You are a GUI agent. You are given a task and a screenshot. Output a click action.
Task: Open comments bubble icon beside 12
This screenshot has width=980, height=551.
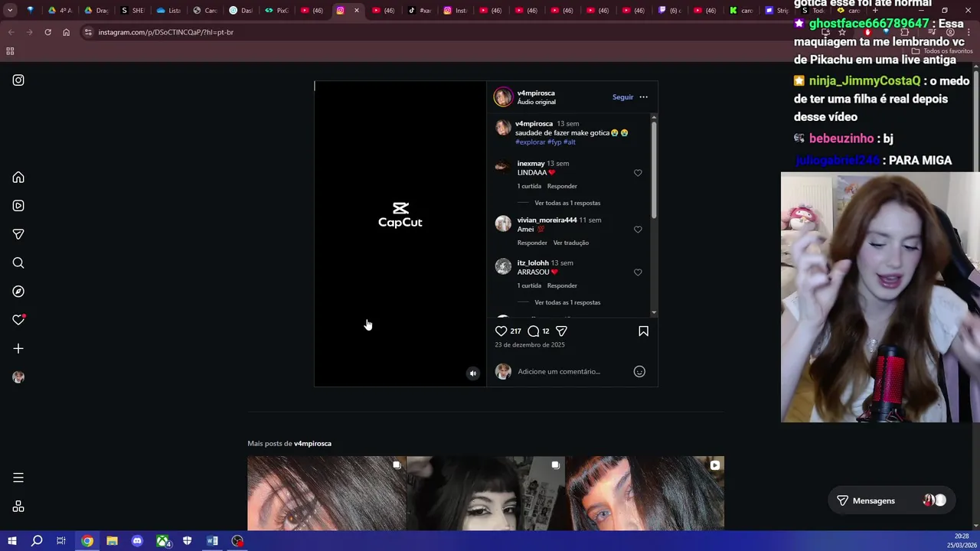point(534,331)
